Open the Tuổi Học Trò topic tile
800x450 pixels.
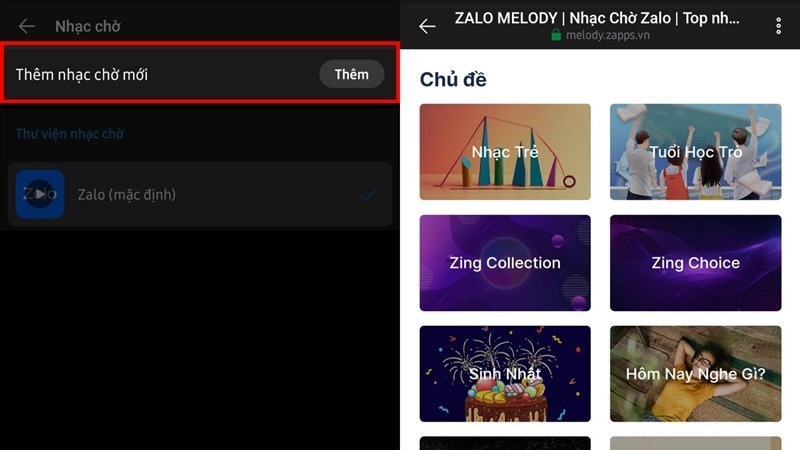(695, 152)
